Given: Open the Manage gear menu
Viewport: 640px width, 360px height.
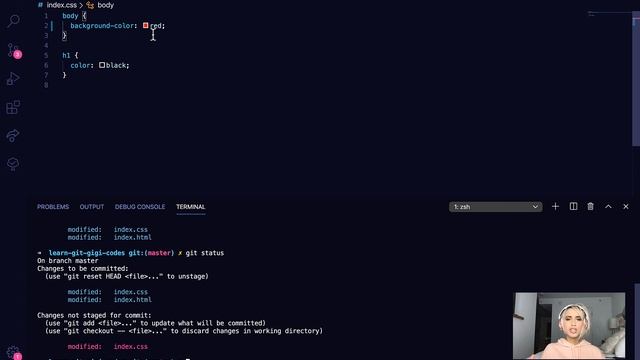Looking at the screenshot, I should click(13, 352).
